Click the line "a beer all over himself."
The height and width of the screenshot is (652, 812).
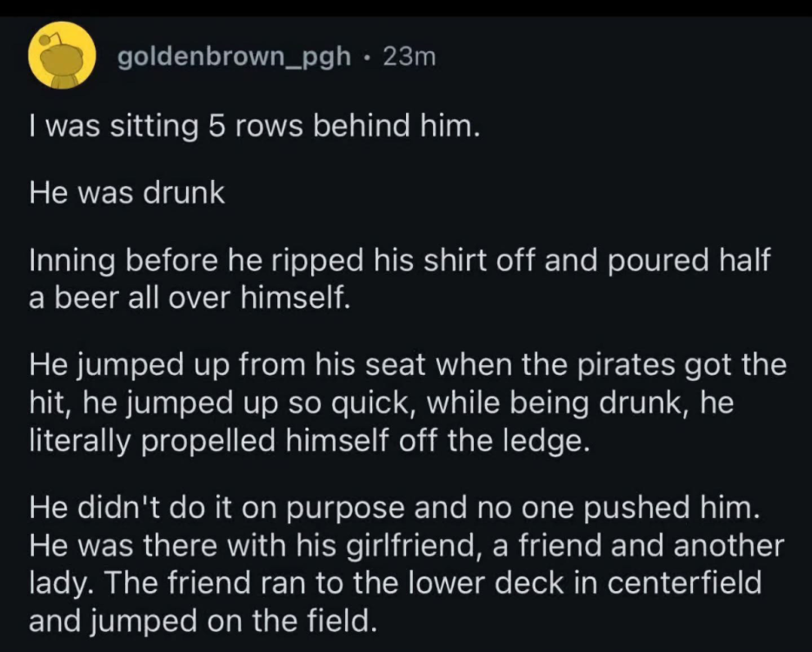189,301
